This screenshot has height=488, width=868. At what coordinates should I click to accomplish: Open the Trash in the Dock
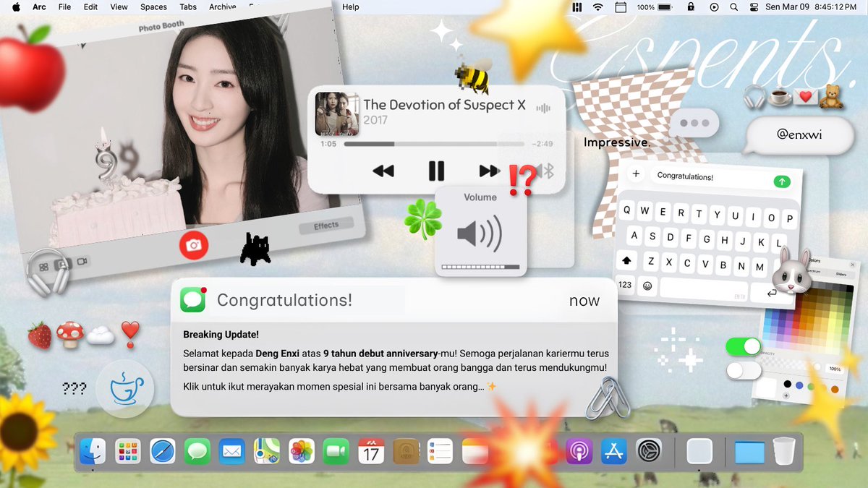point(783,452)
